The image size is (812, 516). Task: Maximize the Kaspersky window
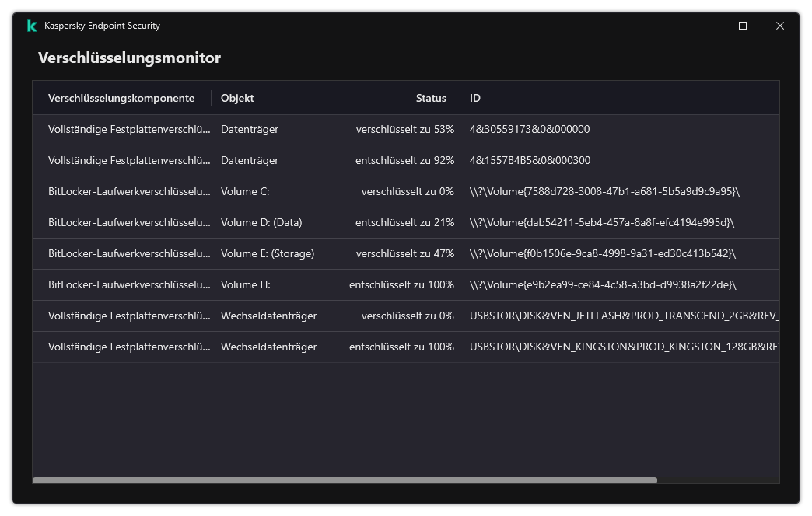pos(743,26)
